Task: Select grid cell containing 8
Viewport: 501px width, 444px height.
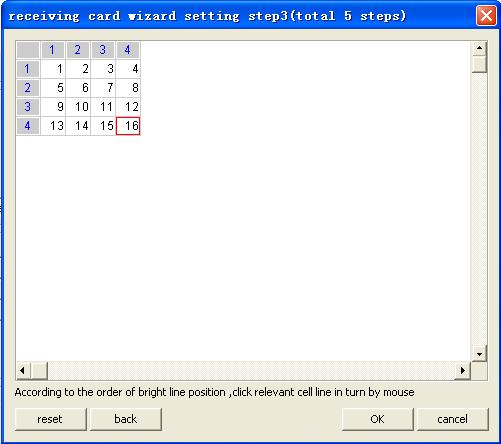Action: [128, 88]
